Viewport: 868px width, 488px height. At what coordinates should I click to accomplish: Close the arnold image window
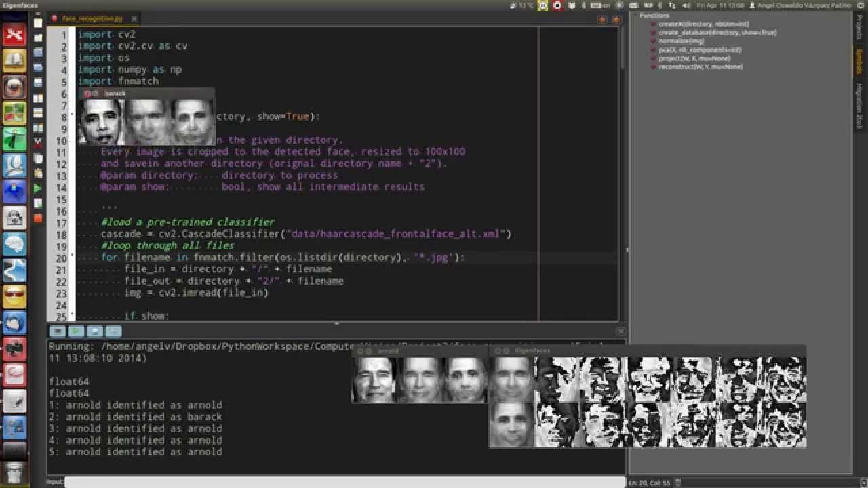pyautogui.click(x=360, y=351)
